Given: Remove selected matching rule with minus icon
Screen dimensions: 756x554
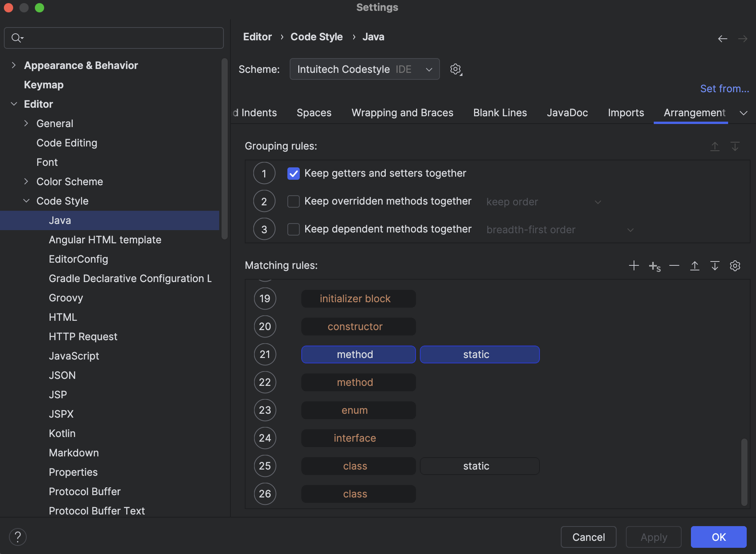Looking at the screenshot, I should (674, 265).
